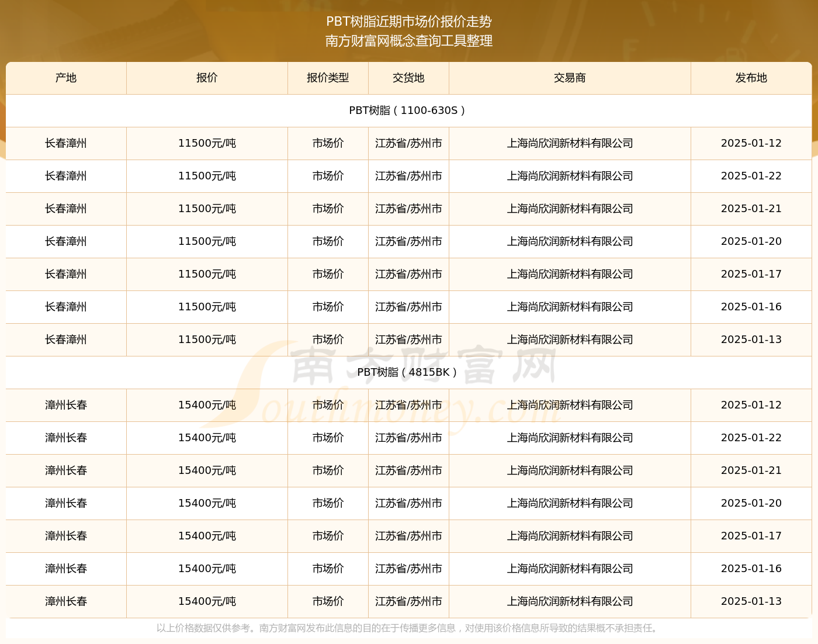Image resolution: width=818 pixels, height=644 pixels.
Task: Click 11500元/吨 price in the 2025-01-20 row
Action: pos(207,241)
